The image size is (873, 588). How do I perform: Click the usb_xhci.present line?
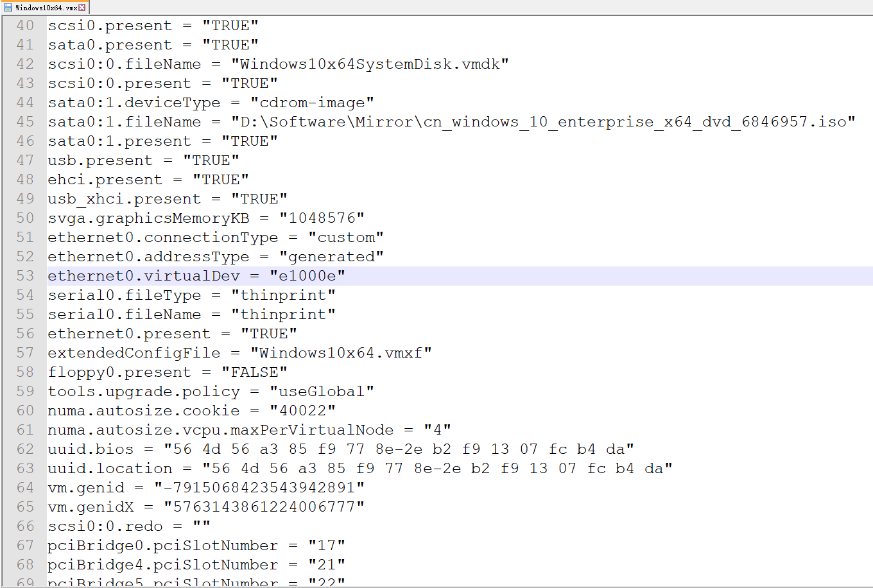[x=168, y=199]
